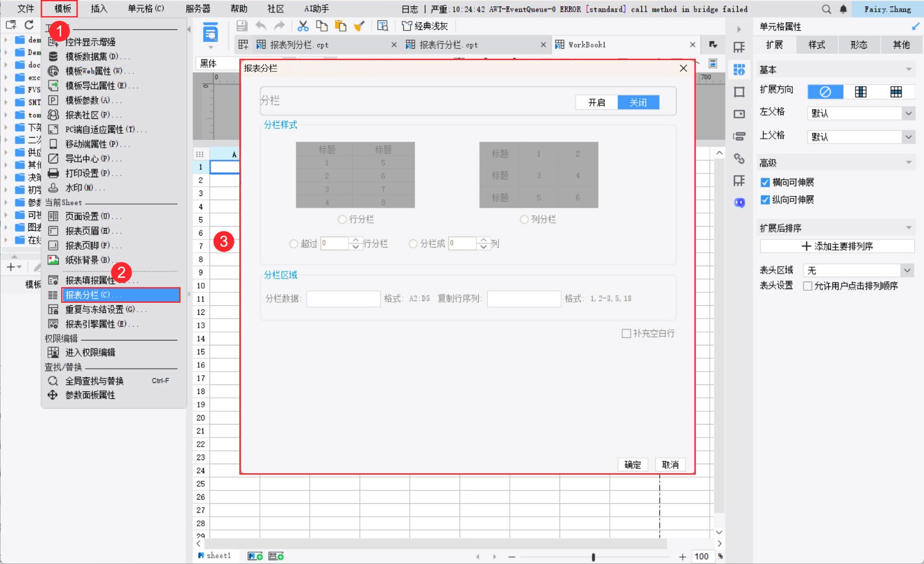Click the Fairy.Zhang account name
Viewport: 924px width, 564px height.
888,9
